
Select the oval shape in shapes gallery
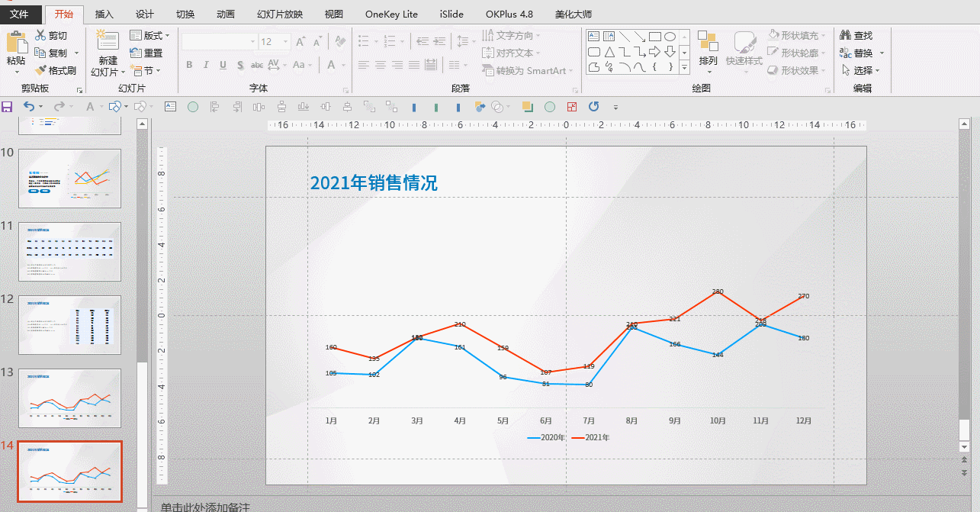point(670,36)
